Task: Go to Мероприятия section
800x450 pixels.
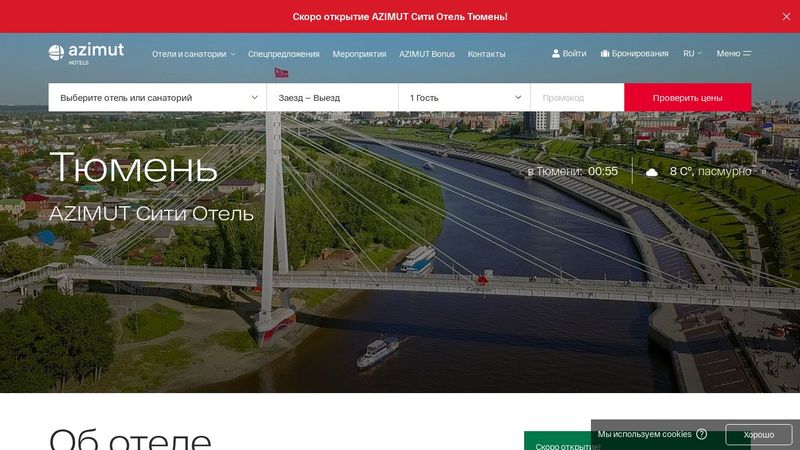Action: click(359, 54)
